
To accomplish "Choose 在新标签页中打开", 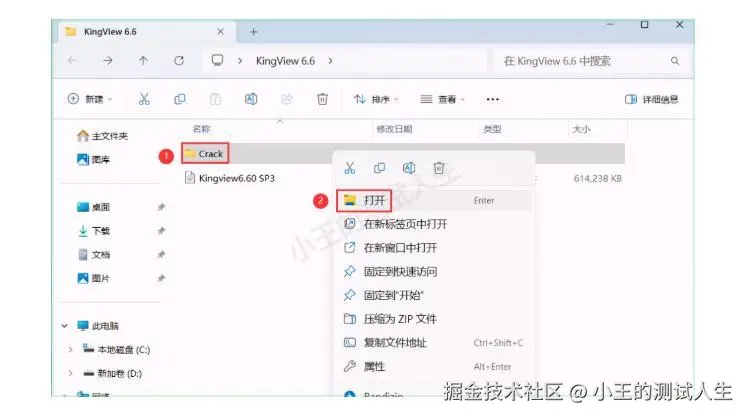I will tap(434, 224).
